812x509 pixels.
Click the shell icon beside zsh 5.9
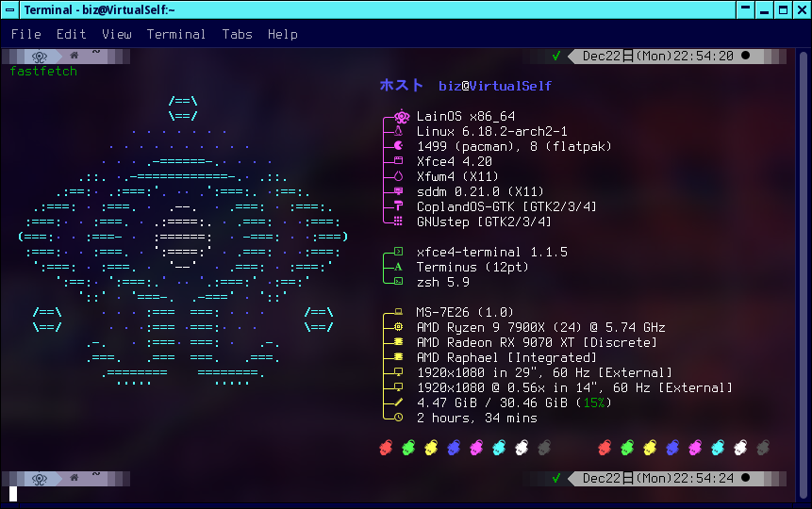pyautogui.click(x=398, y=281)
